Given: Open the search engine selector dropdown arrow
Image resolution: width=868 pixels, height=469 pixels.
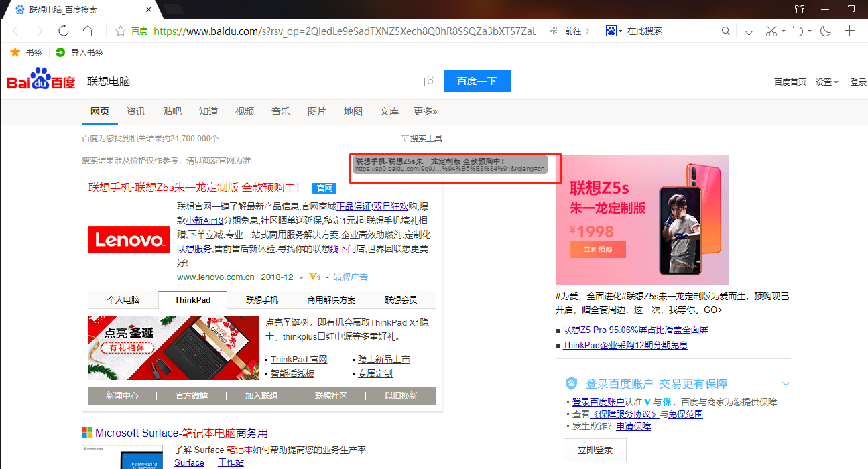Looking at the screenshot, I should click(621, 31).
